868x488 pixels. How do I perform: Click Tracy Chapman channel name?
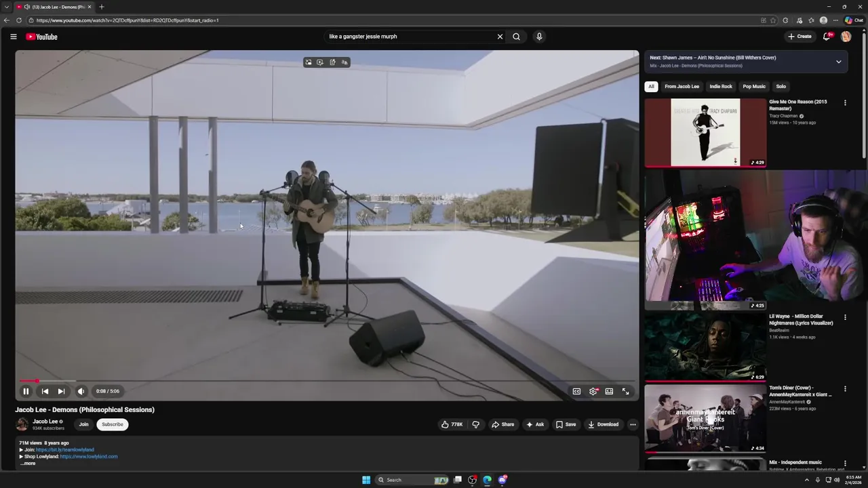tap(783, 116)
